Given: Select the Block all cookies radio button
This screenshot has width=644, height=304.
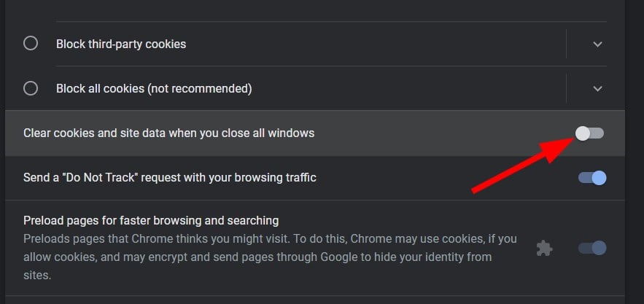Looking at the screenshot, I should pyautogui.click(x=31, y=88).
